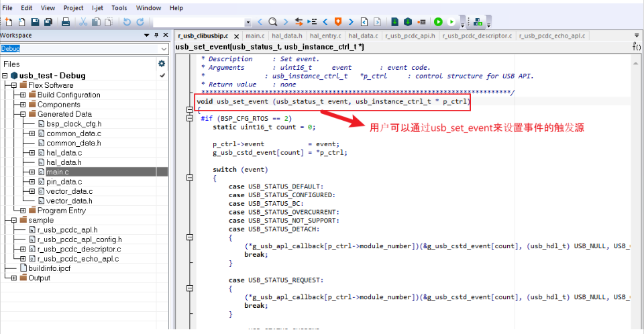Click the quick search input field
This screenshot has height=334, width=644.
point(199,22)
